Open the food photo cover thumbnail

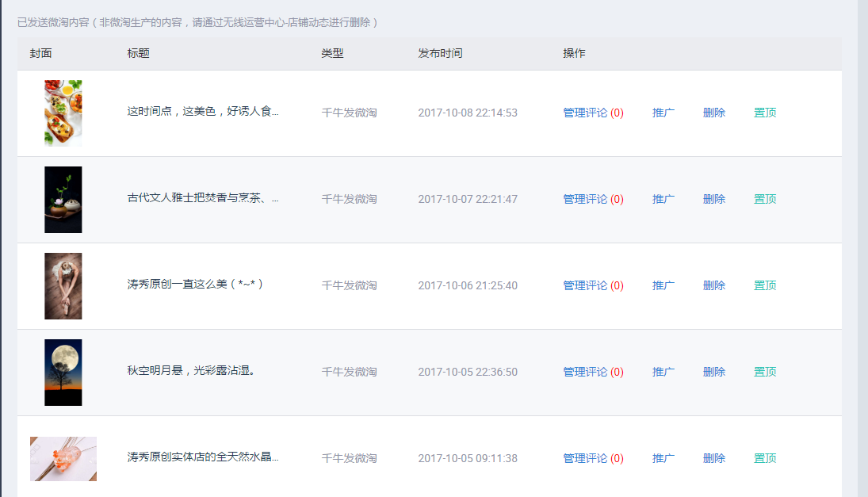click(x=63, y=113)
